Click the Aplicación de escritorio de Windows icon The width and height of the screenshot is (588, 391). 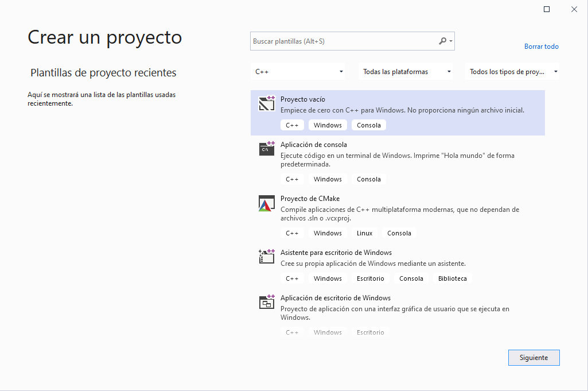click(267, 302)
